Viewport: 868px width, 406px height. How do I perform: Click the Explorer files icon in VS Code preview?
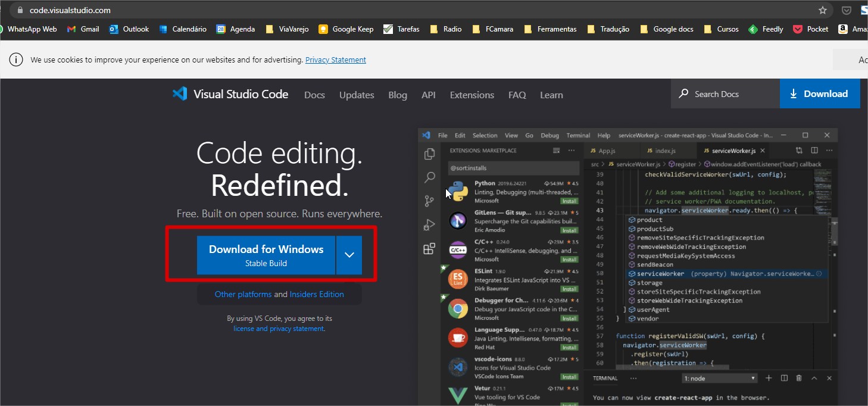pos(429,154)
